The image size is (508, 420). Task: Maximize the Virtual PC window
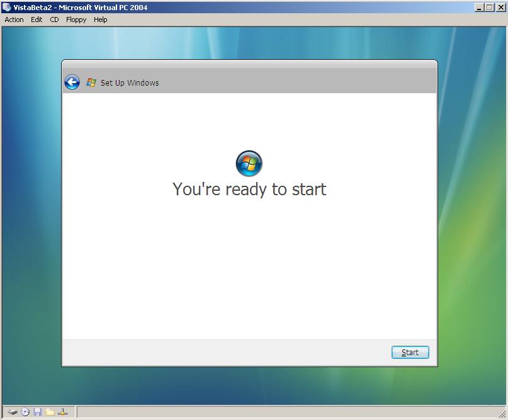[x=490, y=8]
